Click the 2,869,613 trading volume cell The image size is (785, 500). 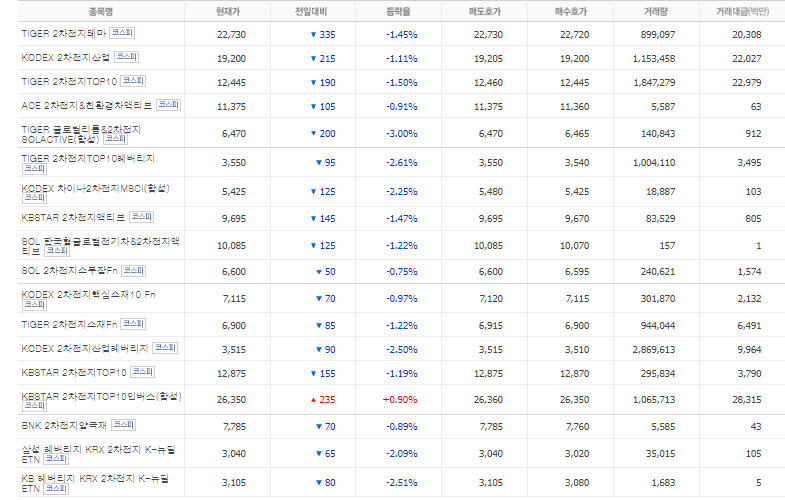click(x=654, y=350)
